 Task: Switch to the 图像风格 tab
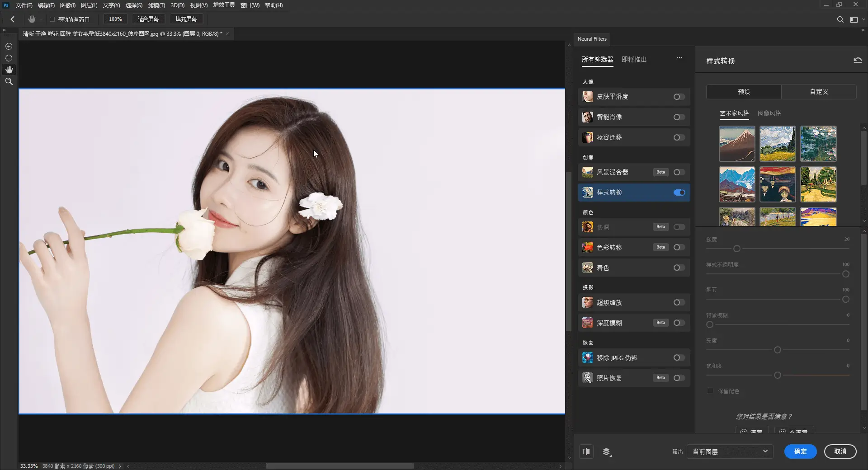[769, 113]
